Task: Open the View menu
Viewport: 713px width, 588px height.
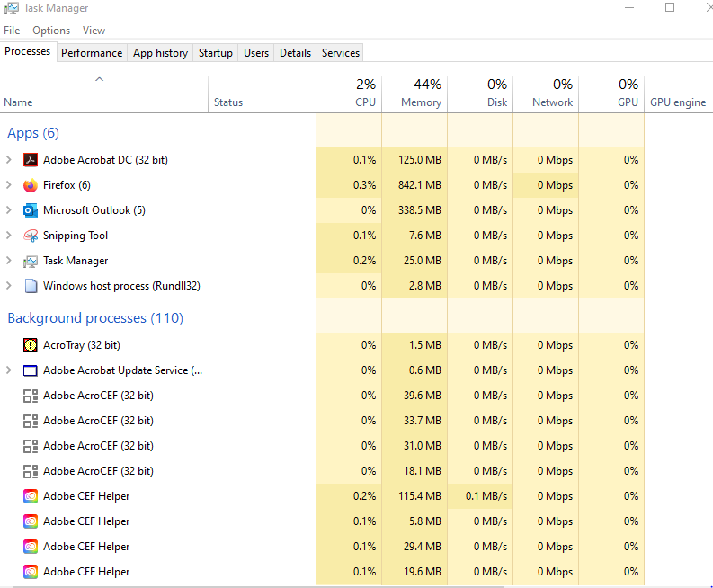Action: [x=94, y=31]
